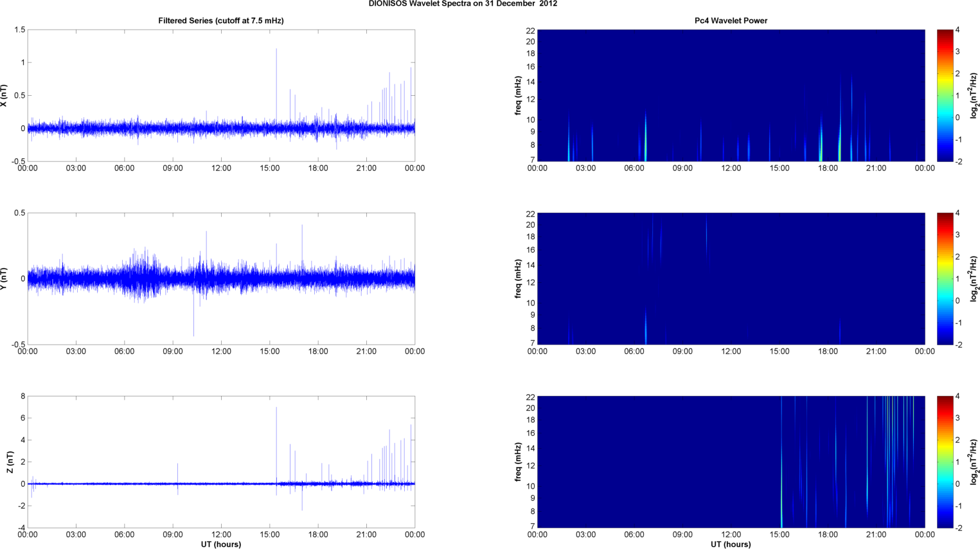Click the middle colorbar of the Y spectrogram

(x=944, y=279)
